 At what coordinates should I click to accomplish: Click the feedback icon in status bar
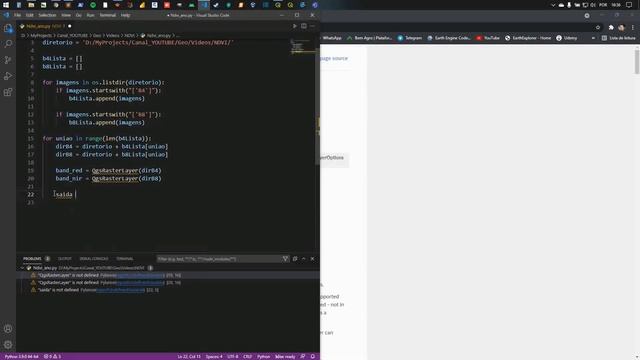303,356
